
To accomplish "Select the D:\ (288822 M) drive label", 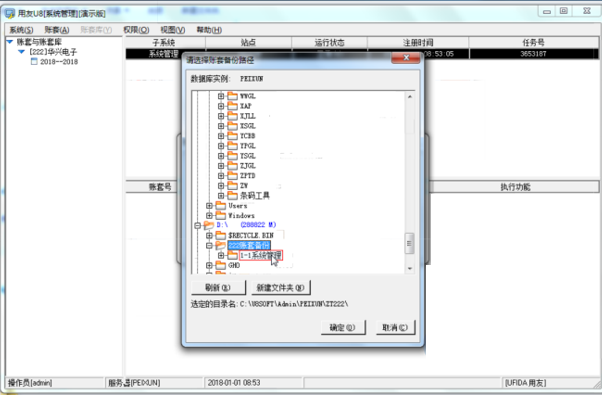I will click(246, 225).
